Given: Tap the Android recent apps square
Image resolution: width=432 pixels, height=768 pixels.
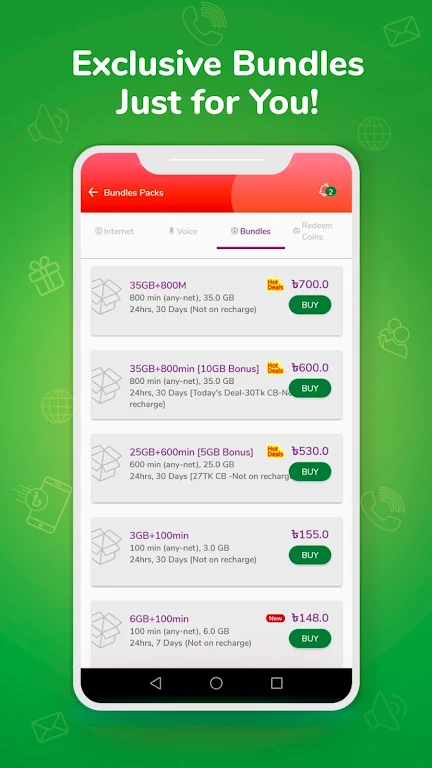Looking at the screenshot, I should [277, 683].
